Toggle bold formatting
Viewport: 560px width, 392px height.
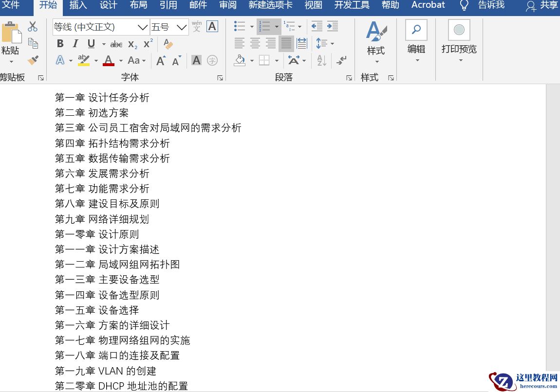pyautogui.click(x=60, y=43)
